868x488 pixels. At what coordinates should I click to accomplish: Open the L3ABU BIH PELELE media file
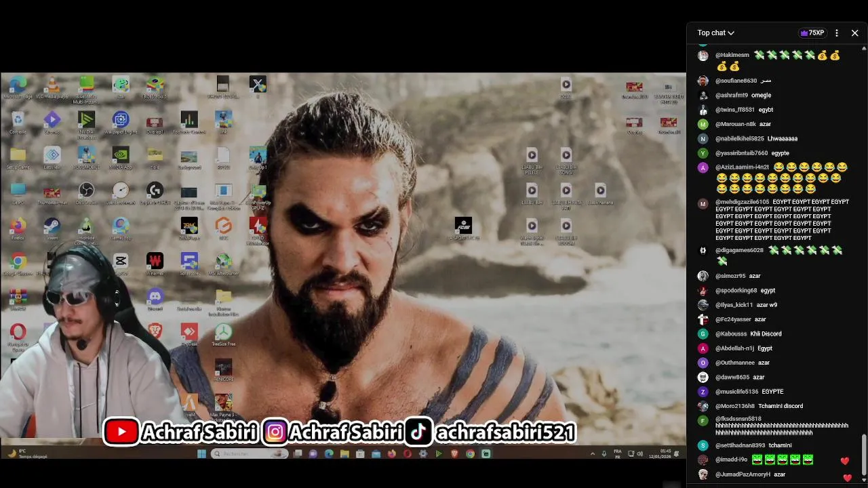coord(532,161)
